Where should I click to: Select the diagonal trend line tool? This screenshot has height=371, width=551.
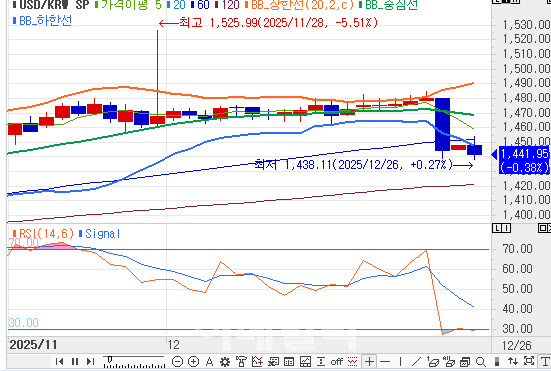pos(416,361)
